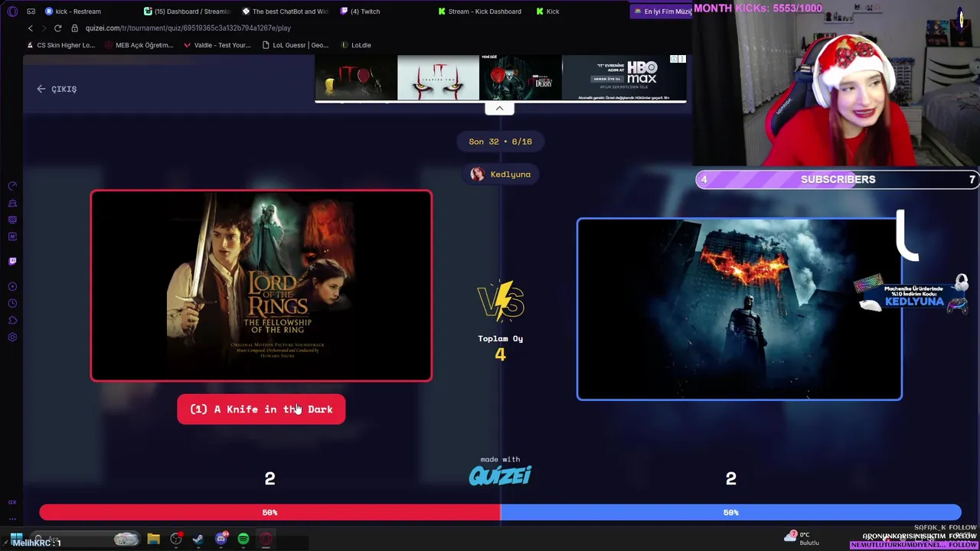This screenshot has height=551, width=980.
Task: Click the 'Son 32 • 6/16' round label
Action: click(500, 142)
